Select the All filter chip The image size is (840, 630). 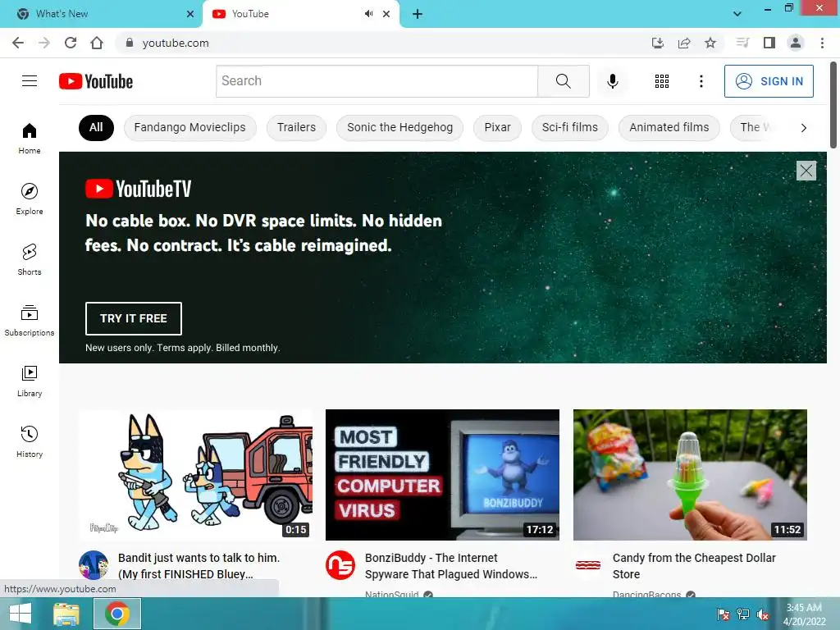[97, 127]
